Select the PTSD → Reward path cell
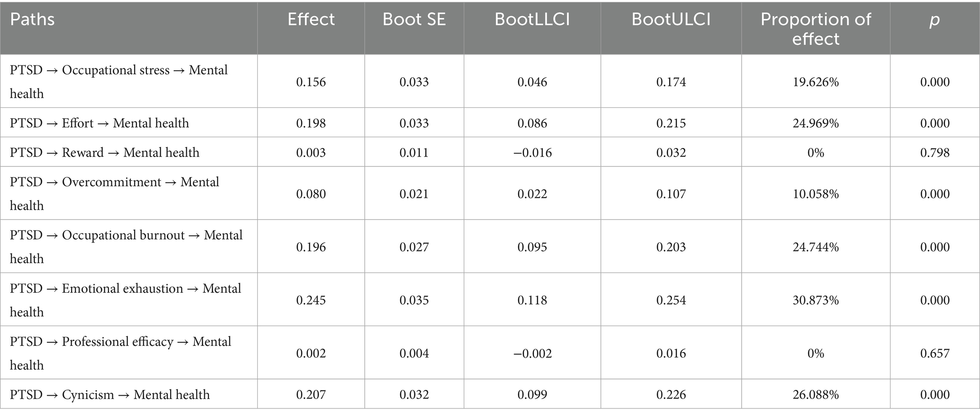The image size is (980, 417). [x=105, y=153]
